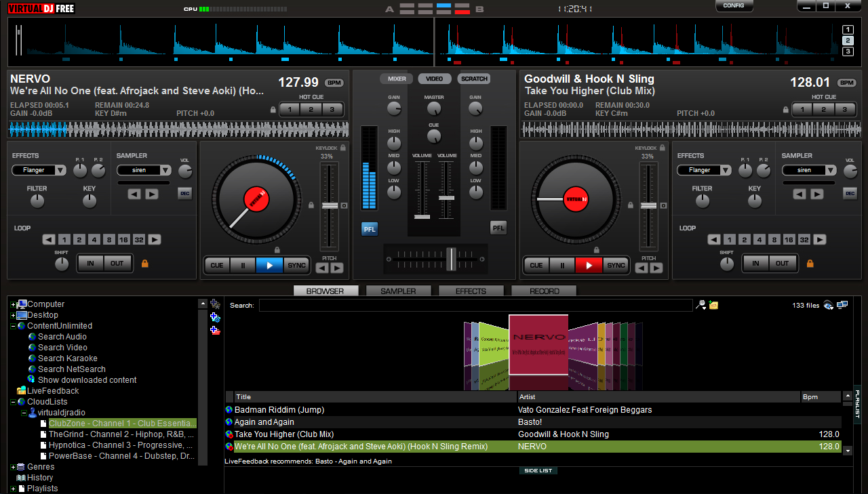Trigger hot cue 2 on right deck
This screenshot has height=494, width=868.
(x=823, y=110)
